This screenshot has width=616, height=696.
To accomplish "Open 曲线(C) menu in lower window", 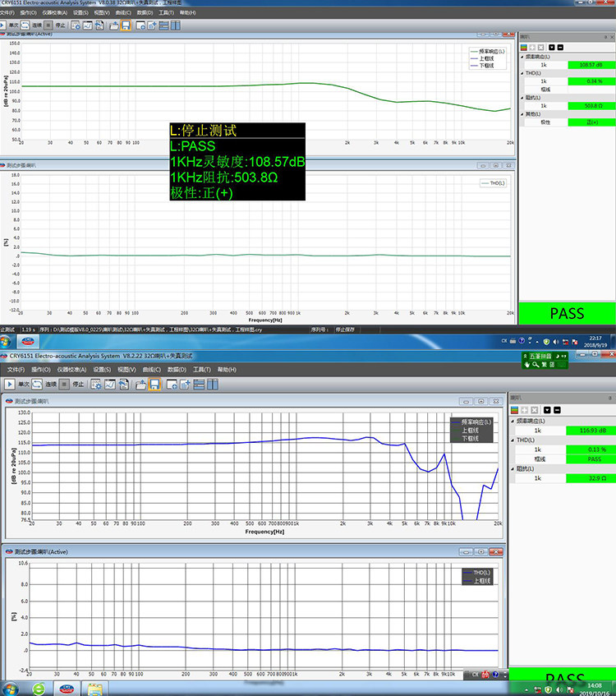I will pos(151,369).
